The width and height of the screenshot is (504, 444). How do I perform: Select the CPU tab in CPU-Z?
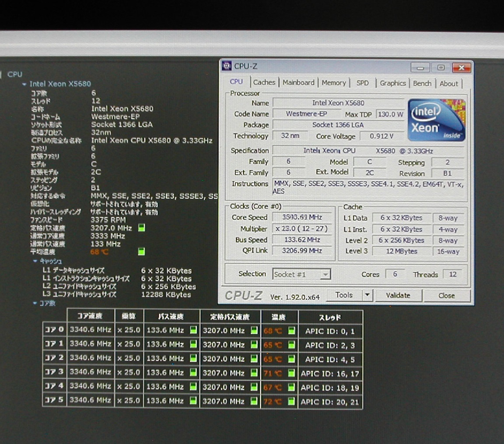tap(236, 82)
